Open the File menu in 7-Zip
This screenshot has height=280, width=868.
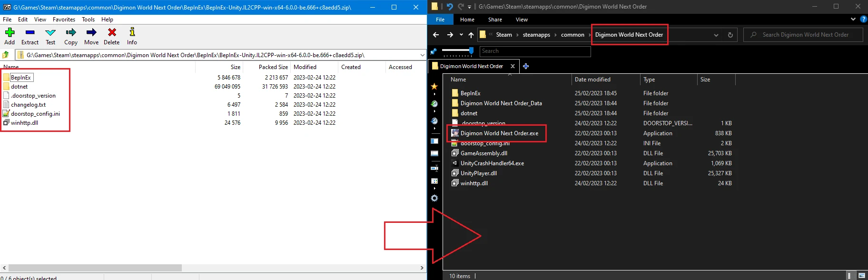[x=7, y=20]
